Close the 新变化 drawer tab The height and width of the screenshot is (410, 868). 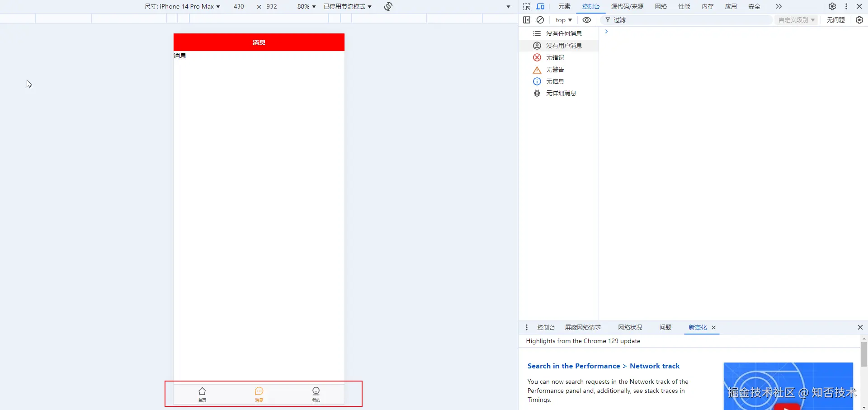coord(713,328)
